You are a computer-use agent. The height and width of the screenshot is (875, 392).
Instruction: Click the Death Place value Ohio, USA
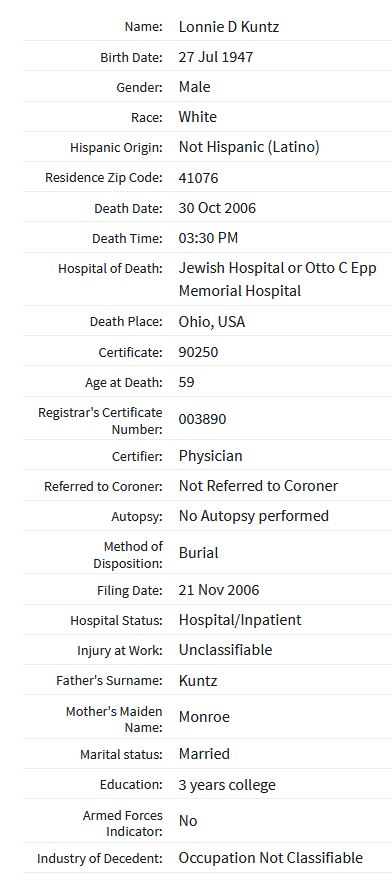[212, 322]
